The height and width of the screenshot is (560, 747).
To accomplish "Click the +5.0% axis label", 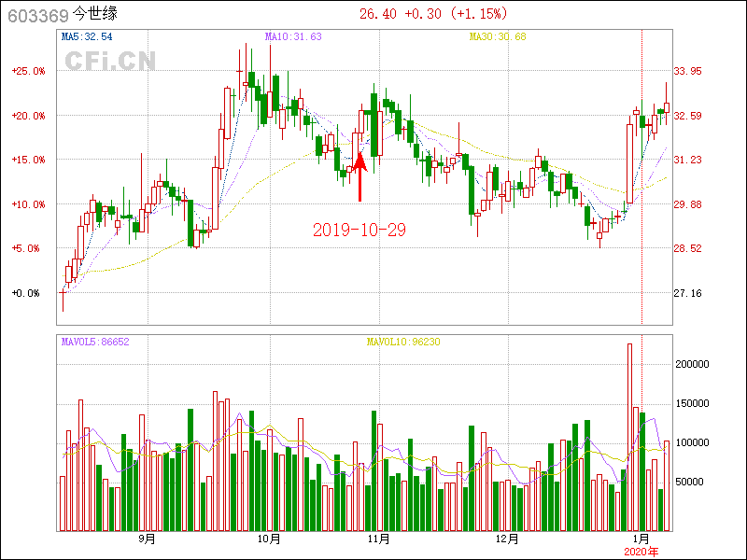I will pos(25,248).
